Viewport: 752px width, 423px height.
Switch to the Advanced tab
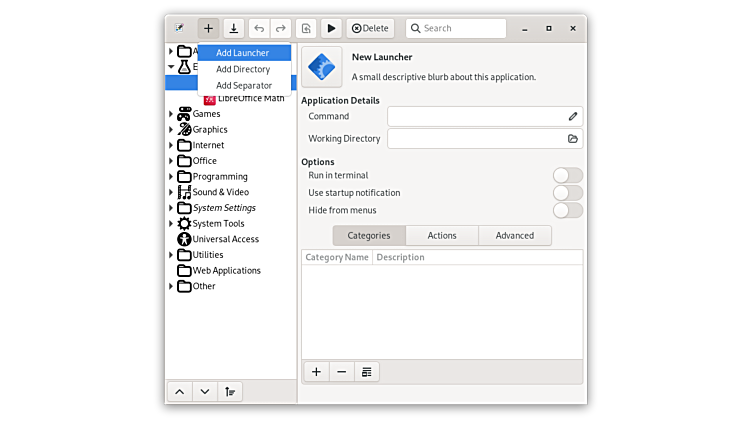[515, 235]
